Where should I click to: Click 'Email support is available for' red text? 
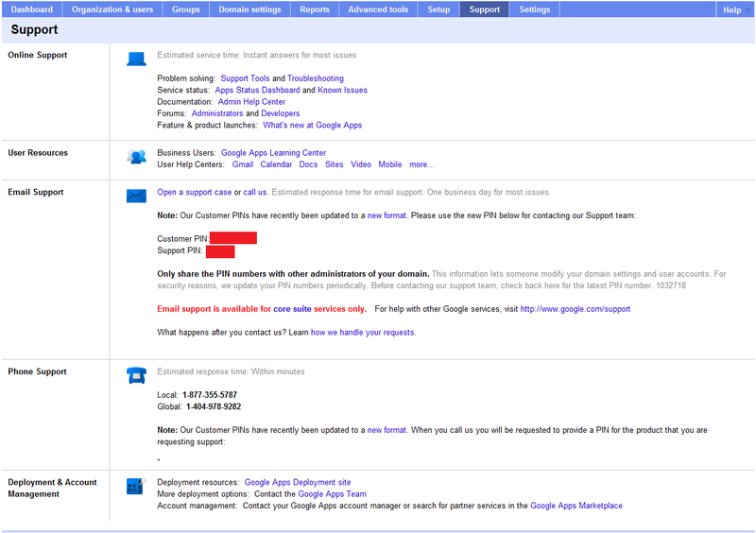(x=215, y=309)
